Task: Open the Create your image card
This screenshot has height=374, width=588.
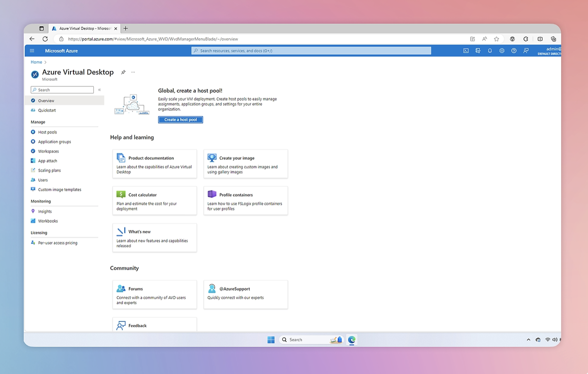Action: tap(246, 164)
